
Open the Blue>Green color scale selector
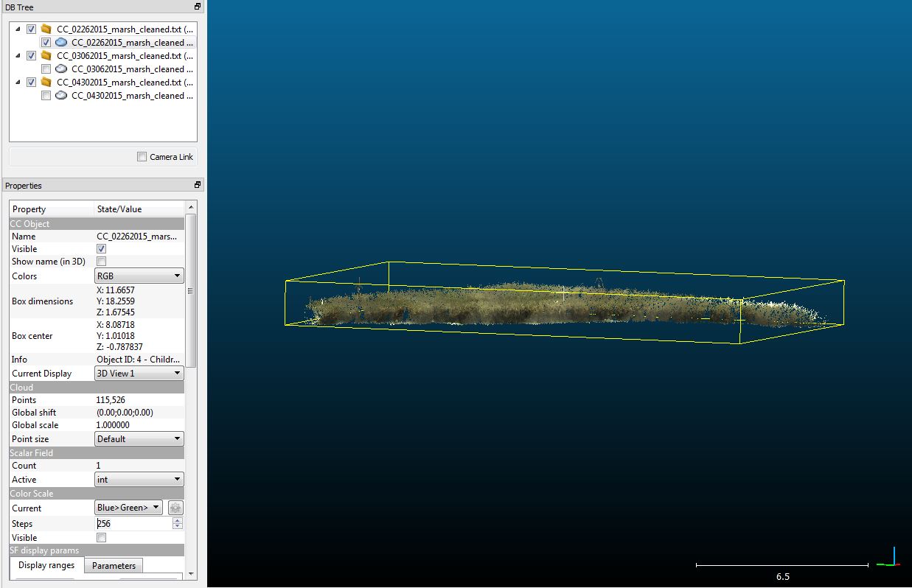pos(129,508)
